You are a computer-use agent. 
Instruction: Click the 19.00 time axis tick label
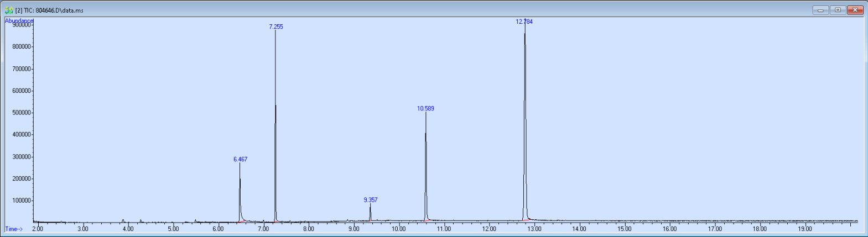[805, 229]
